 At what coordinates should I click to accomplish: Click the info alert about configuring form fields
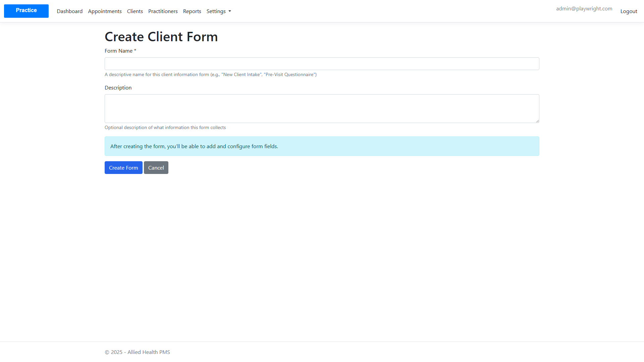pyautogui.click(x=322, y=146)
